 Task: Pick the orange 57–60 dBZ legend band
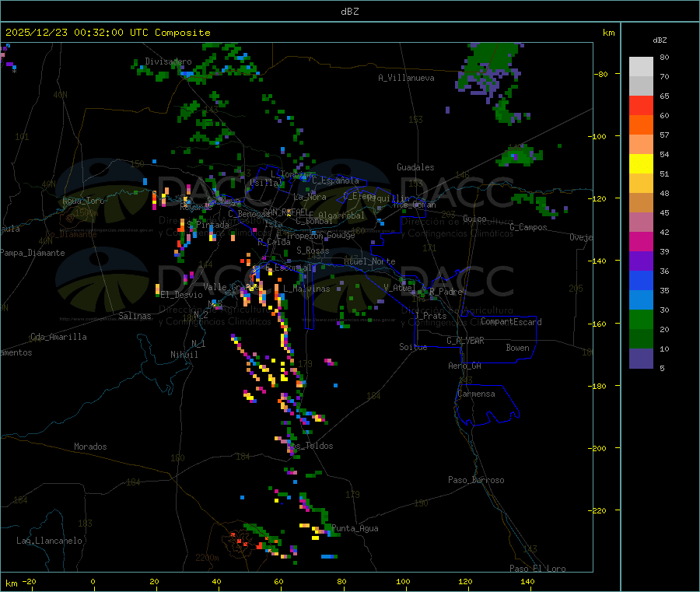[x=641, y=125]
